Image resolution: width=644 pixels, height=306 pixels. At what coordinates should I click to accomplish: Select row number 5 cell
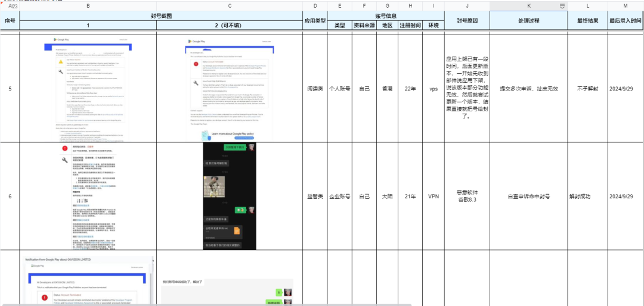[10, 89]
